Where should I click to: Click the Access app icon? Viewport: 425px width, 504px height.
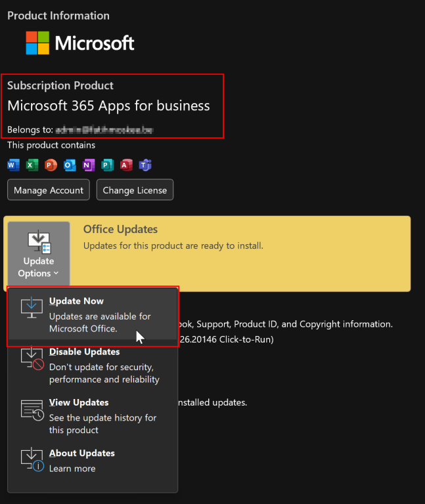pyautogui.click(x=126, y=165)
